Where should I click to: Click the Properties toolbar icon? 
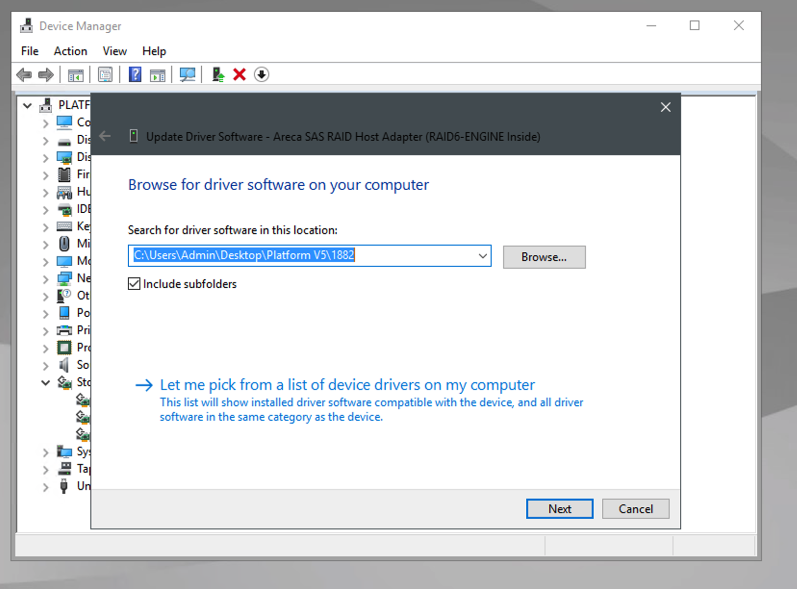pyautogui.click(x=105, y=75)
